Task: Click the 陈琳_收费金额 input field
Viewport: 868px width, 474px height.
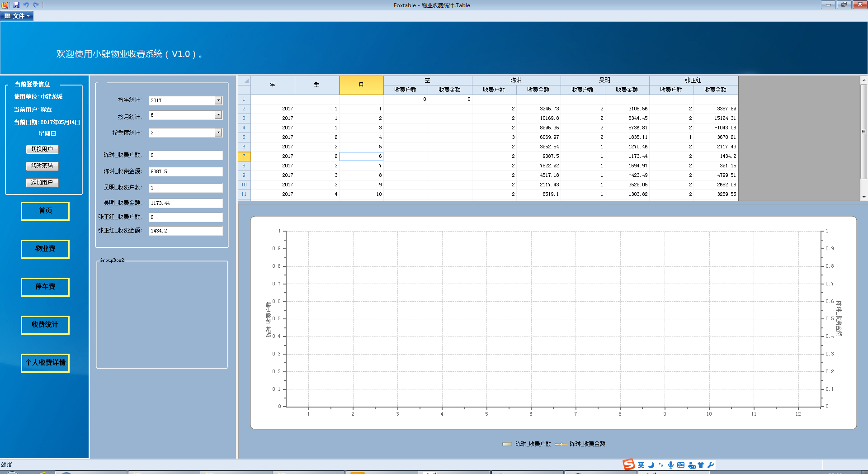Action: point(186,171)
